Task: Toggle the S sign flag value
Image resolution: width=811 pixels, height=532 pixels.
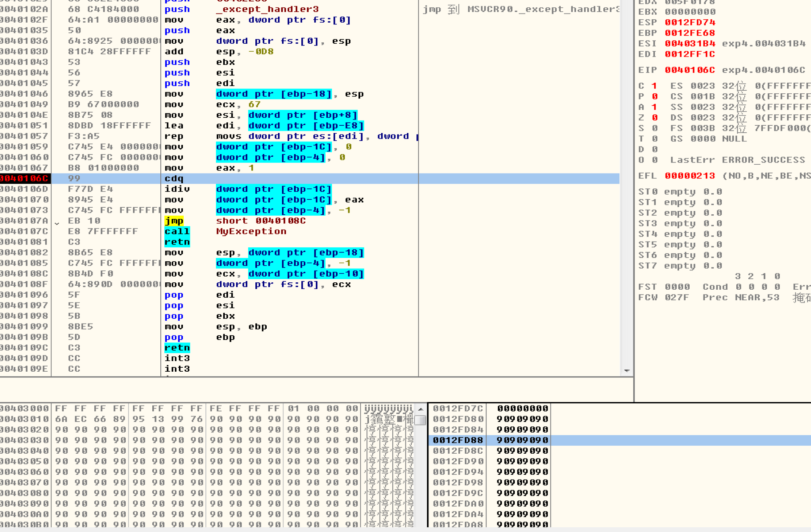Action: 654,128
